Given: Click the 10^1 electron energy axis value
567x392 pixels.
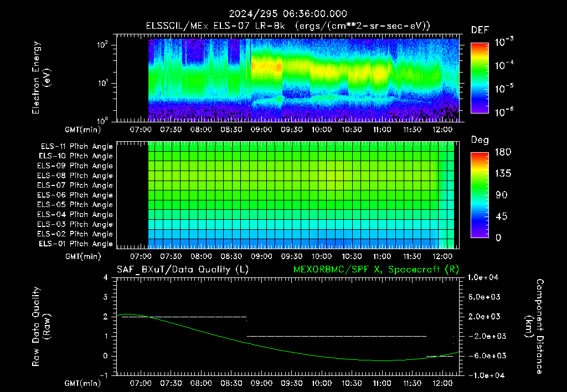Looking at the screenshot, I should (x=102, y=83).
